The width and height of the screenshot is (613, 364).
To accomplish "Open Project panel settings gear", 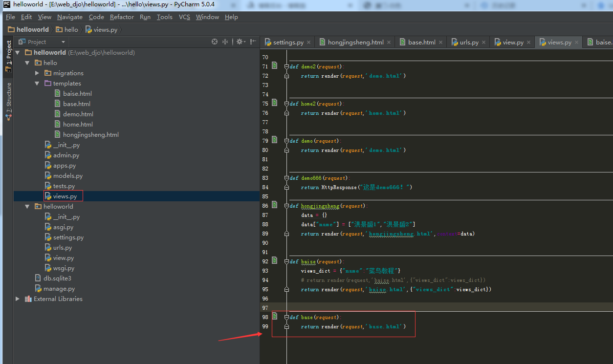I will pyautogui.click(x=240, y=42).
